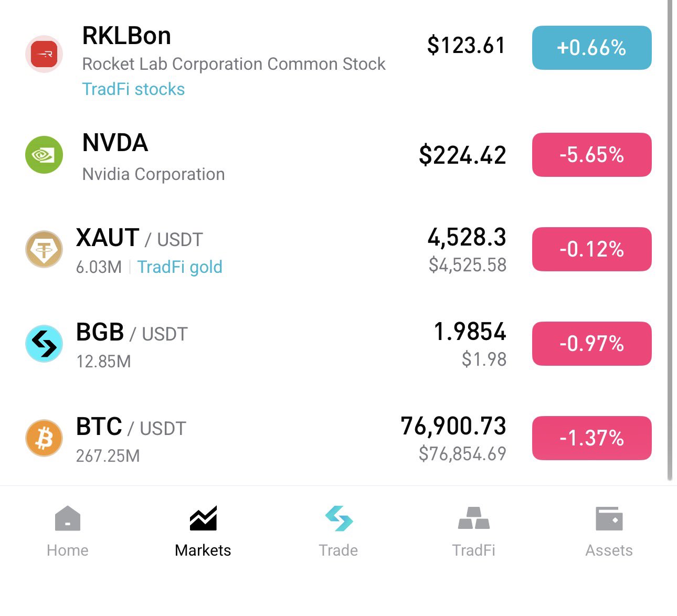The width and height of the screenshot is (677, 616).
Task: Tap the BGB Bitget token icon
Action: [44, 344]
